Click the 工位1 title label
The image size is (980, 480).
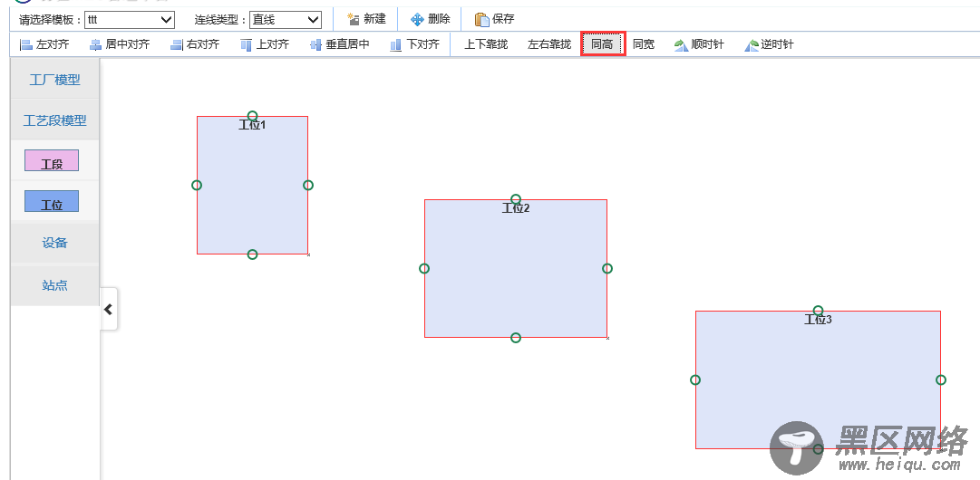[x=253, y=126]
